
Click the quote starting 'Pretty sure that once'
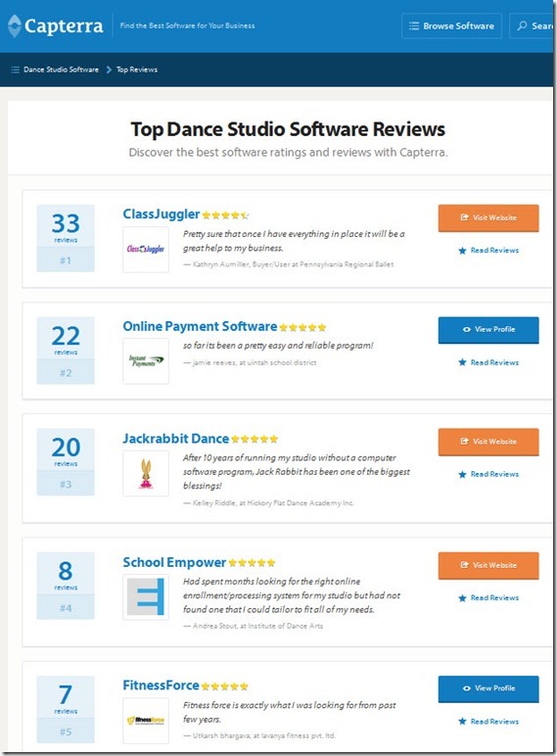(294, 241)
